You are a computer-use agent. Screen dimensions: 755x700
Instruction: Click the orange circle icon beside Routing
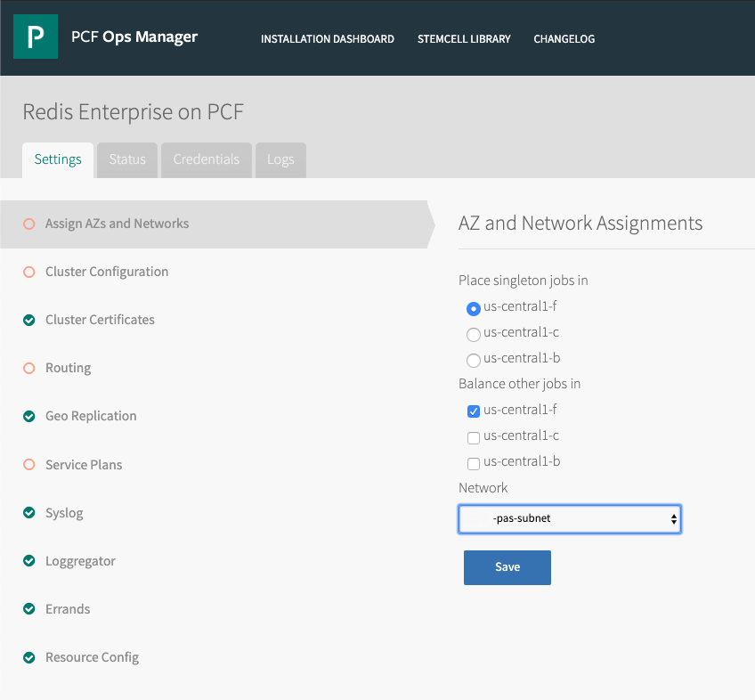pyautogui.click(x=29, y=368)
